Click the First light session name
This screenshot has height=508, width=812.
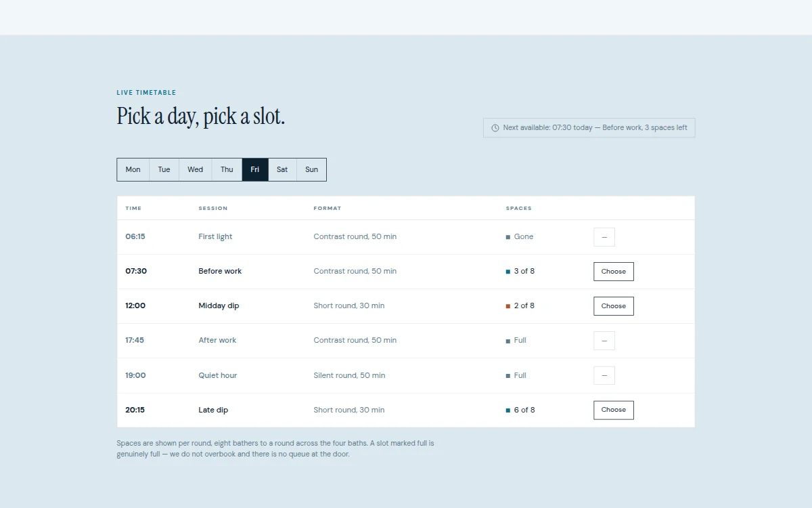click(x=215, y=237)
